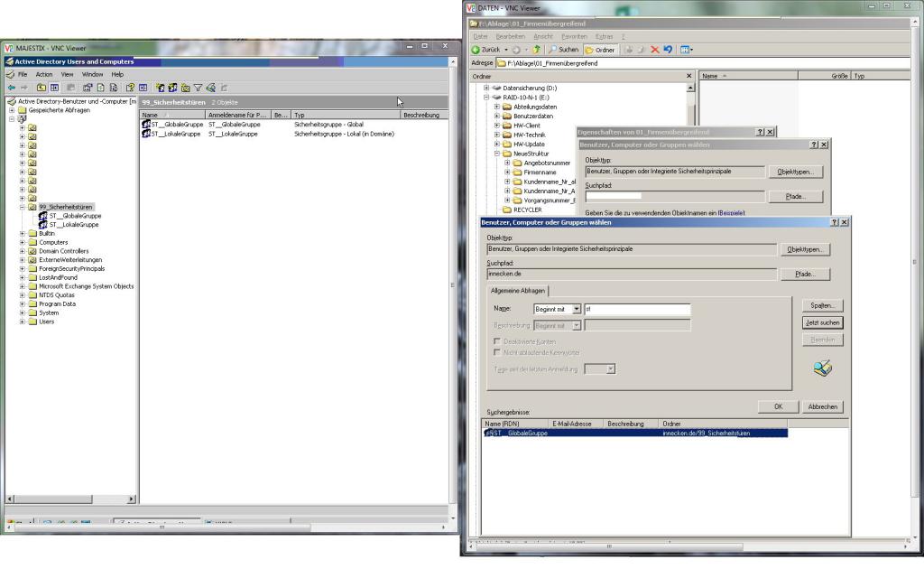Screen dimensions: 924x578
Task: Open Action menu in Active Directory window
Action: pos(44,74)
